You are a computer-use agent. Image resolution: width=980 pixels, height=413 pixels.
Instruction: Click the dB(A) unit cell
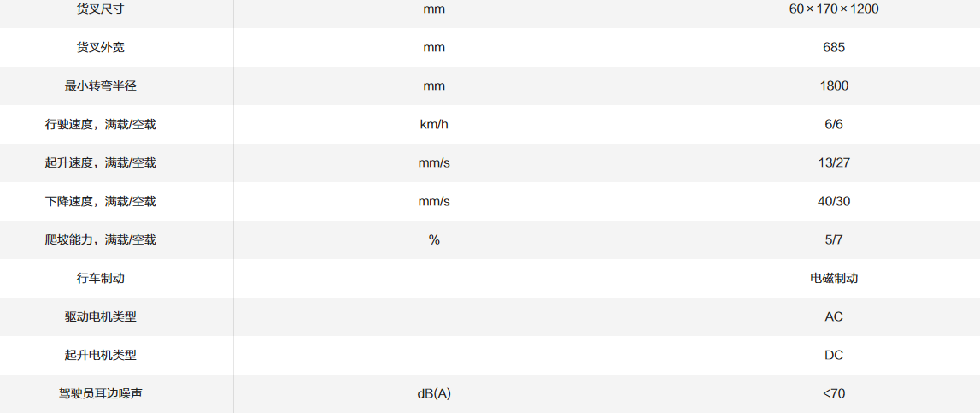434,393
